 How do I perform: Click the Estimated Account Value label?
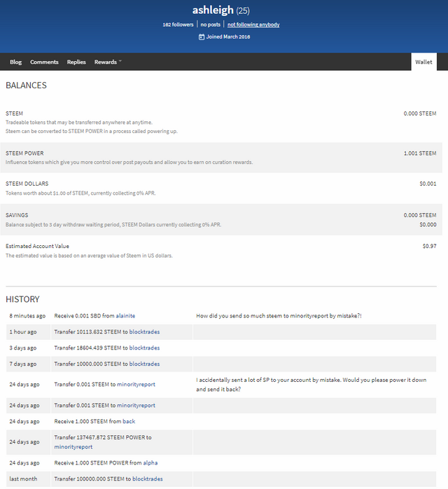pyautogui.click(x=37, y=246)
